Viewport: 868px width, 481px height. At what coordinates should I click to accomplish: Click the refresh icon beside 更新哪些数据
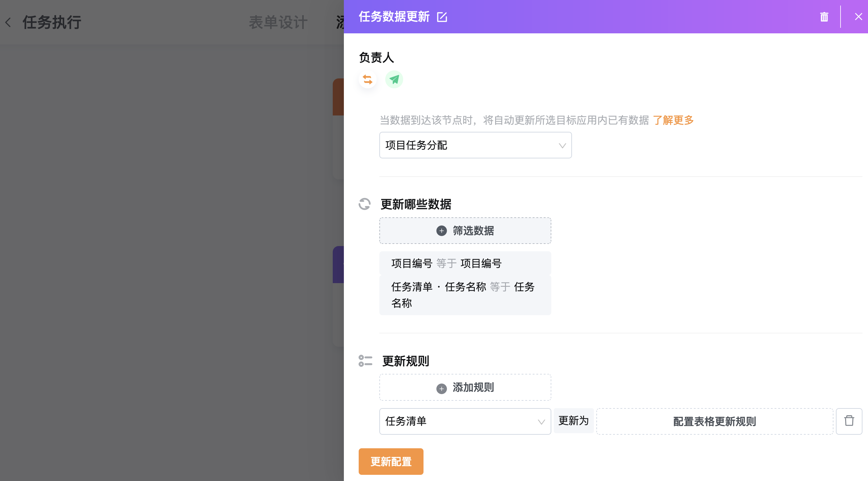tap(364, 204)
